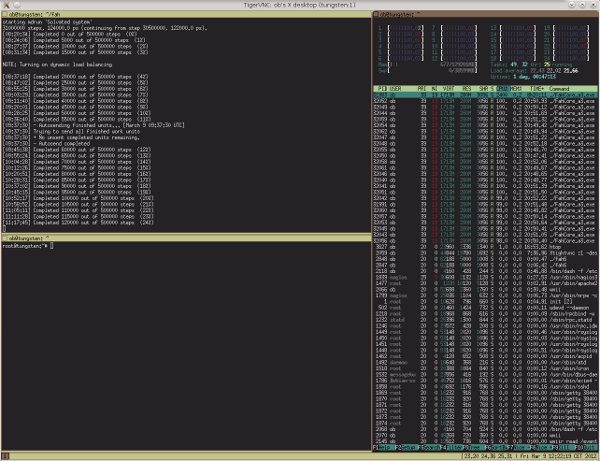Viewport: 600px width, 461px height.
Task: Click window icon of ~/fah terminal title
Action: click(5, 14)
